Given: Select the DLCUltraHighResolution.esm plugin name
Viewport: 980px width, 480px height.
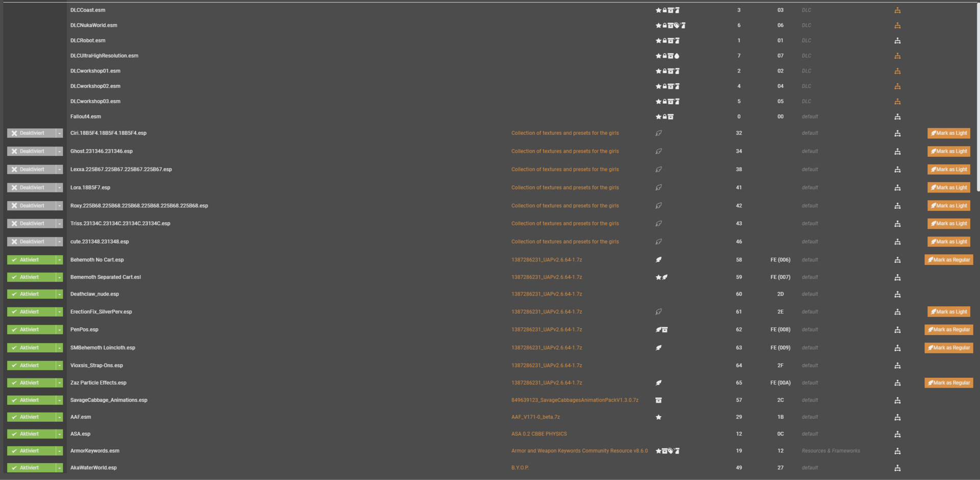Looking at the screenshot, I should (x=104, y=56).
